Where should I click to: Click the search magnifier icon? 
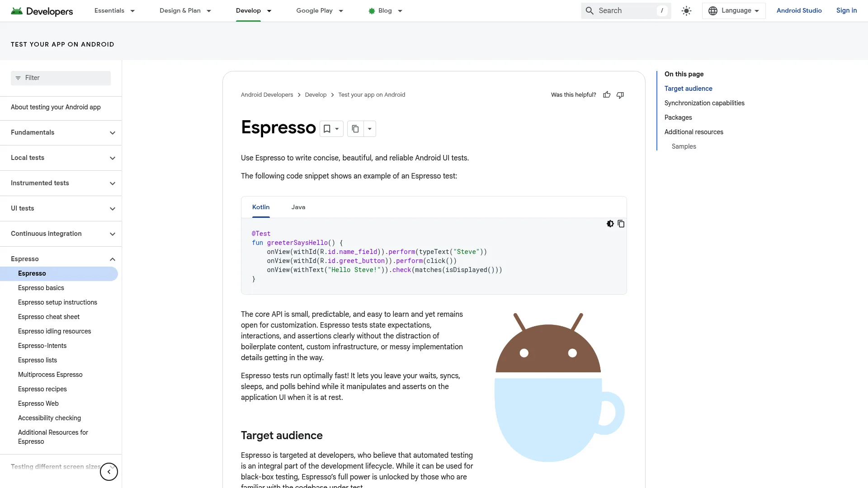coord(590,11)
